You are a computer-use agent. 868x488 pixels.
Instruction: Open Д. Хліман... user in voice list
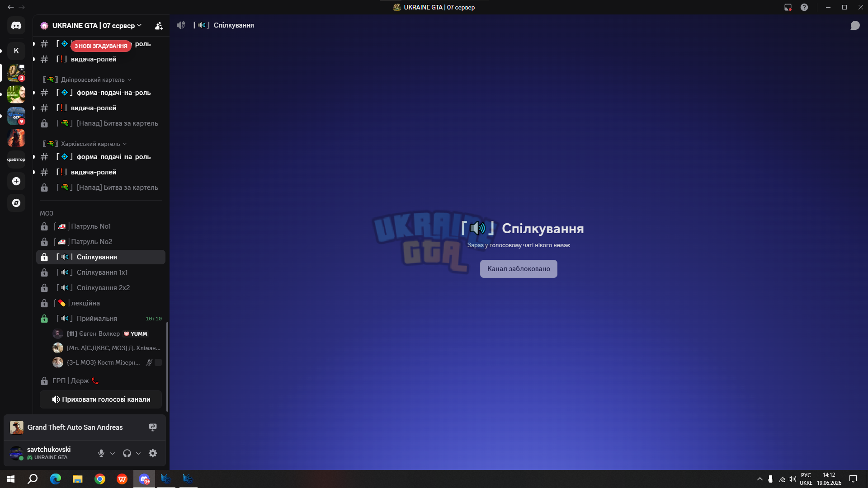tap(107, 348)
